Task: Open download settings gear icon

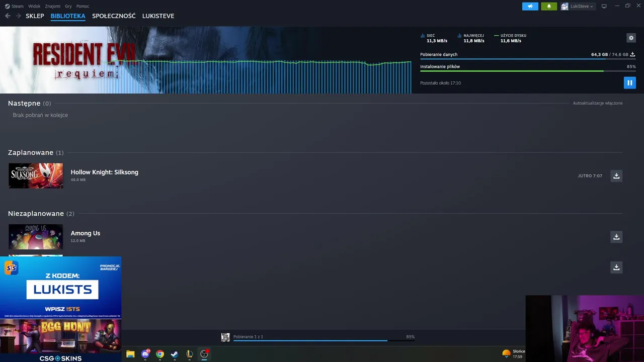Action: pyautogui.click(x=631, y=38)
